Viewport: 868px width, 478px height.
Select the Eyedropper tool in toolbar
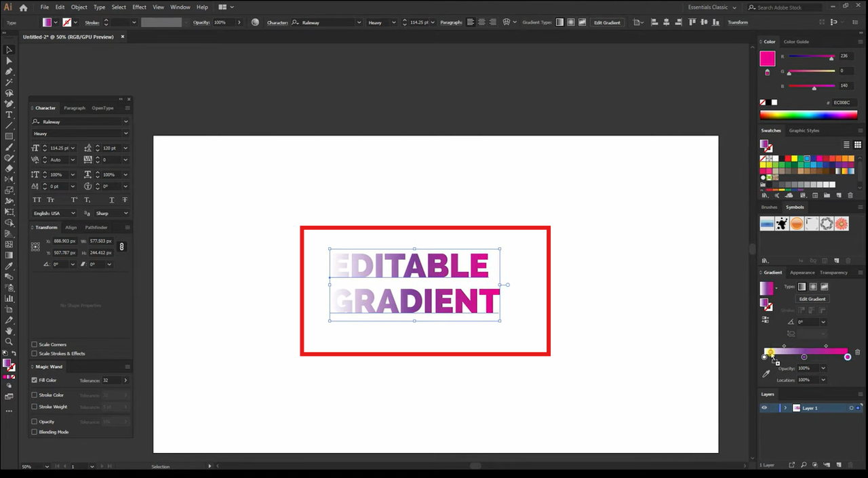(9, 266)
